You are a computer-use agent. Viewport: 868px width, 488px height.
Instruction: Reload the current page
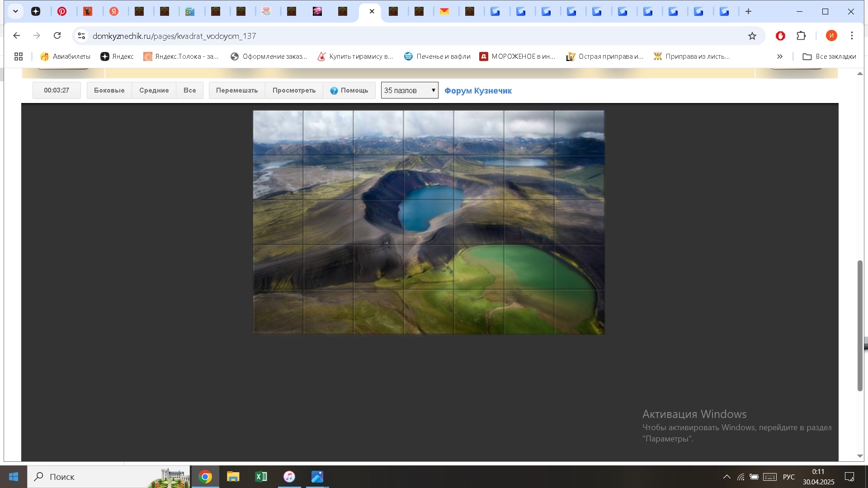tap(57, 36)
